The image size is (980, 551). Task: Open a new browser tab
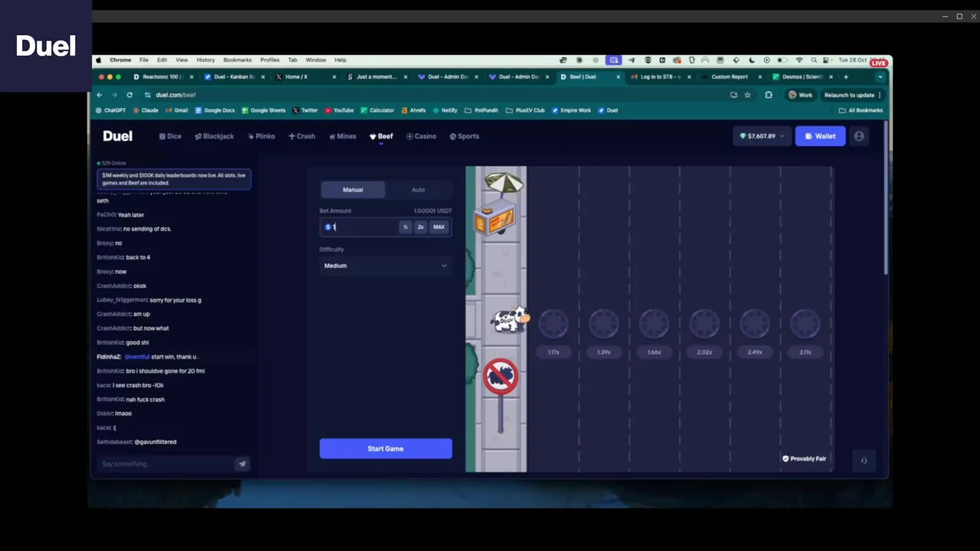coord(846,77)
